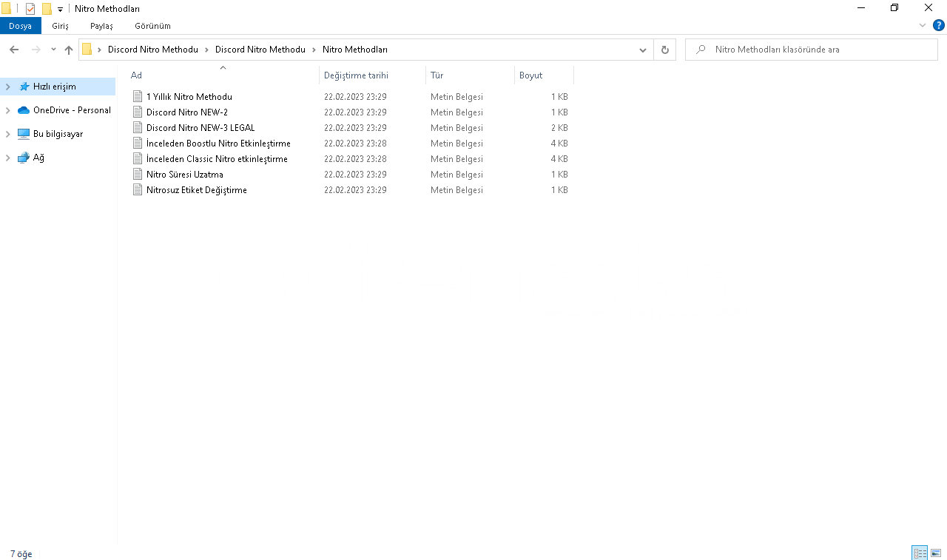The width and height of the screenshot is (947, 560).
Task: Click file icon of Nitro Süresi Uzatma
Action: pyautogui.click(x=138, y=175)
